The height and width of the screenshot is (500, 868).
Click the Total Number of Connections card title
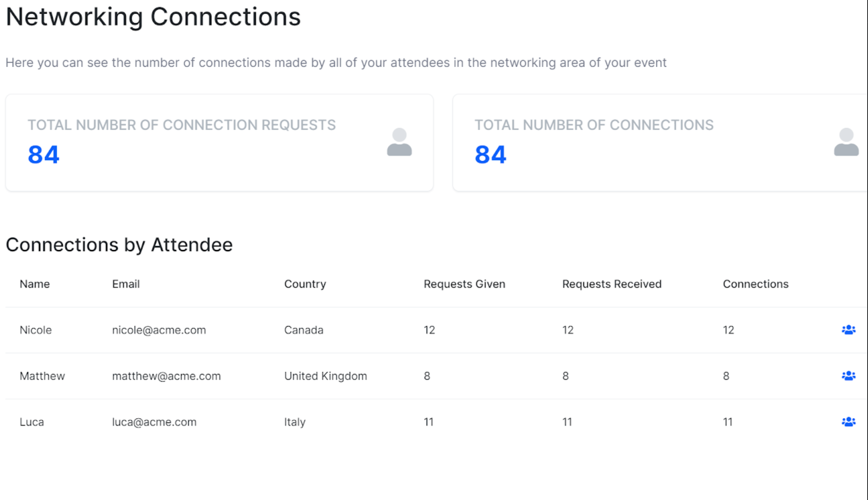594,125
